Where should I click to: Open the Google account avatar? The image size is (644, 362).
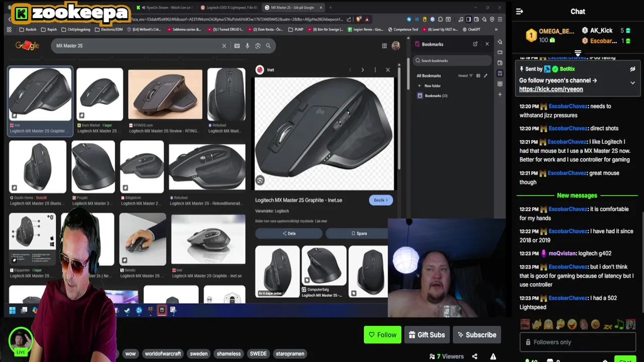396,46
